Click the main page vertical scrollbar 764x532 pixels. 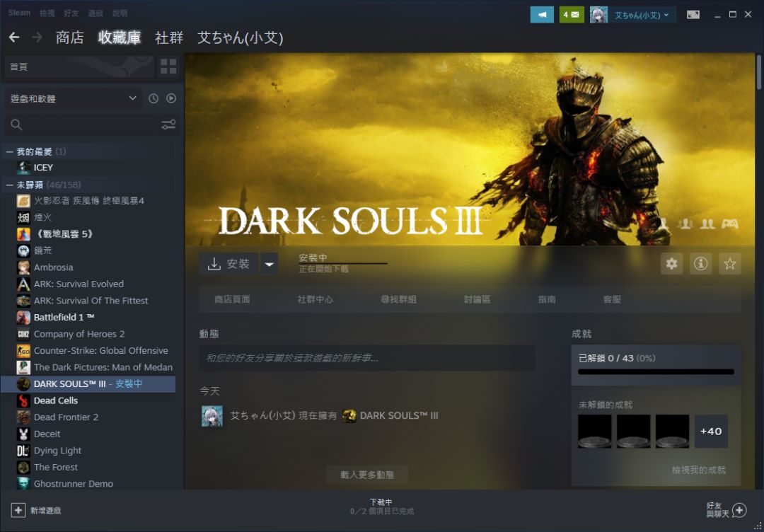758,72
